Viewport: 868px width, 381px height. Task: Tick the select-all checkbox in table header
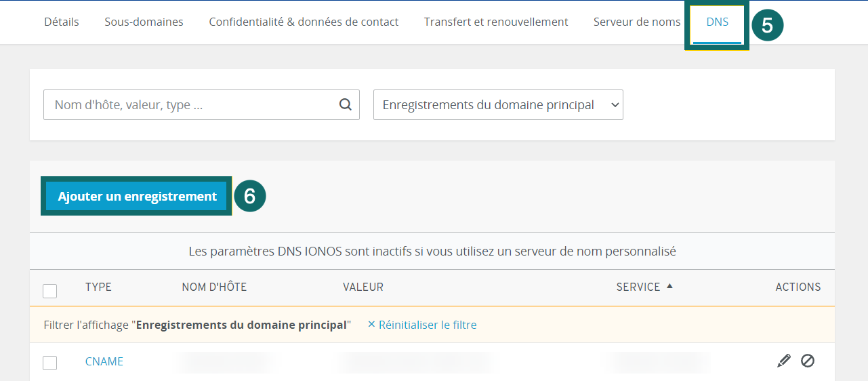pos(50,291)
